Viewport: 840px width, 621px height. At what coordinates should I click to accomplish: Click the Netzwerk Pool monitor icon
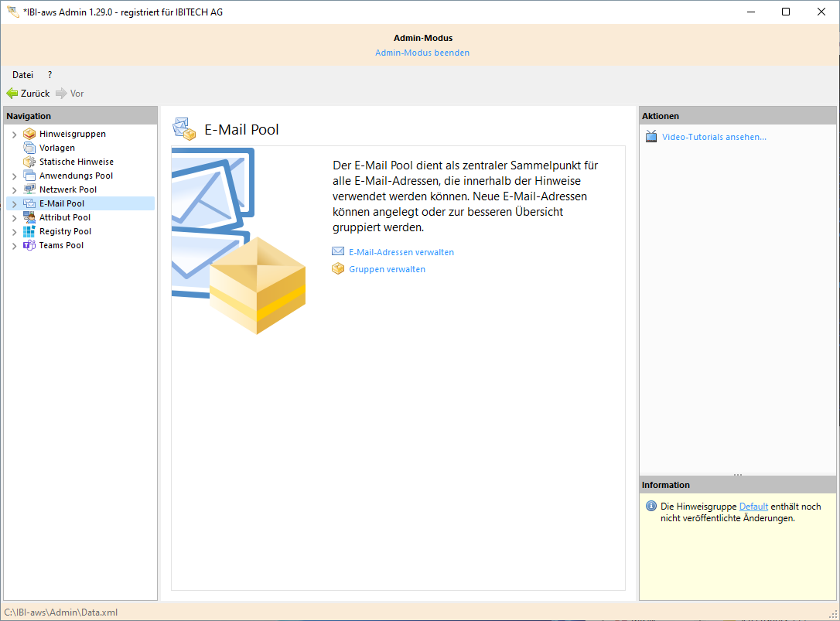tap(29, 189)
